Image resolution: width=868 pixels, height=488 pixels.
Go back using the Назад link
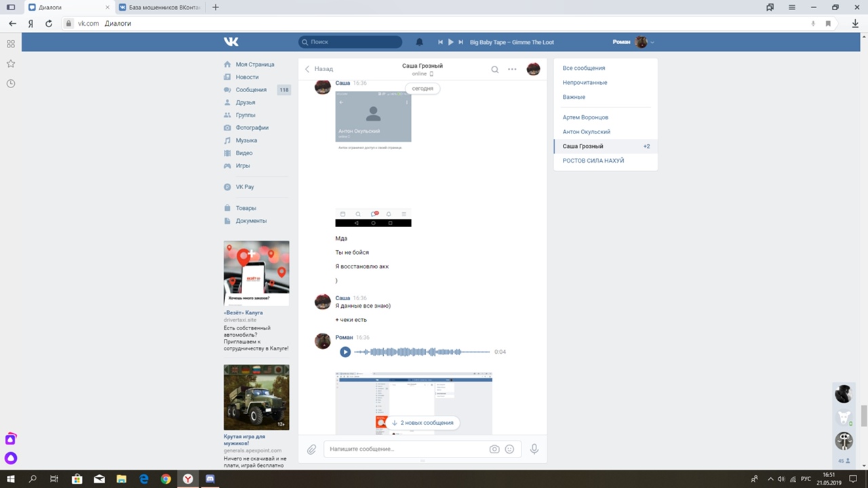(x=319, y=69)
